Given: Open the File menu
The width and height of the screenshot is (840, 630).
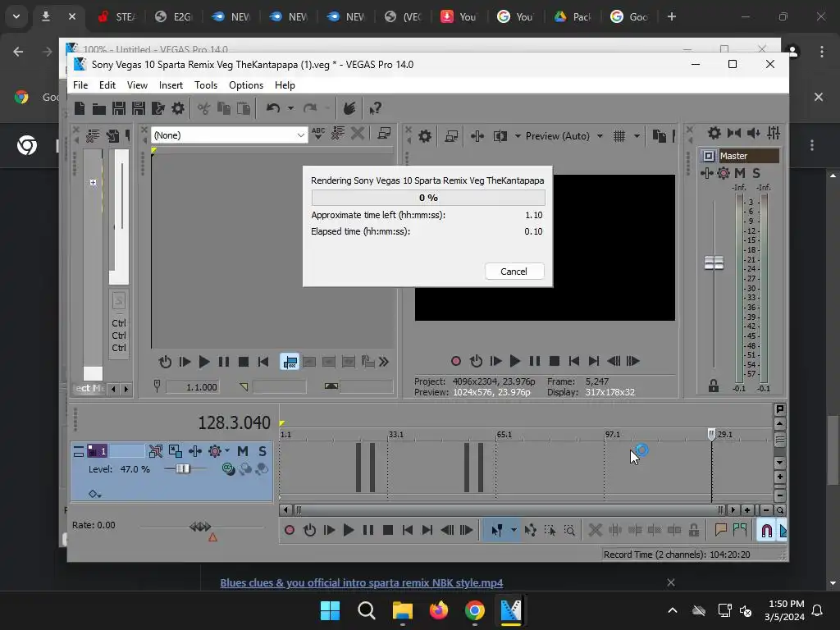Looking at the screenshot, I should tap(80, 85).
